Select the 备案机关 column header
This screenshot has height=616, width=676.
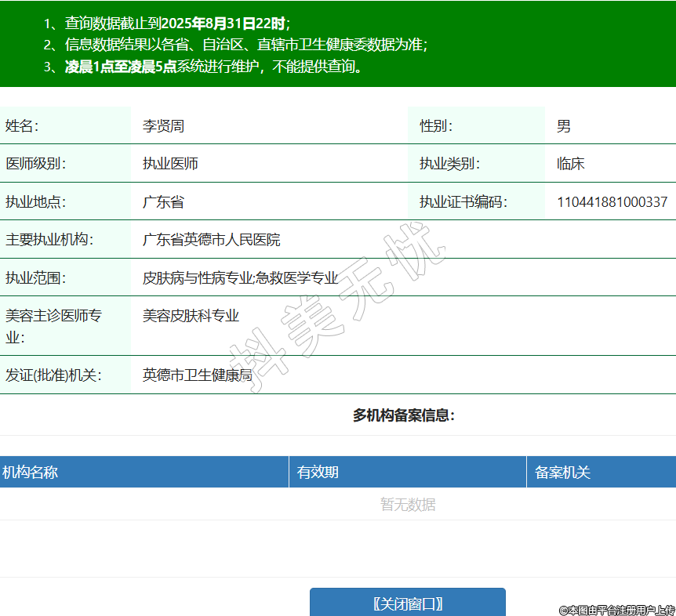[562, 473]
